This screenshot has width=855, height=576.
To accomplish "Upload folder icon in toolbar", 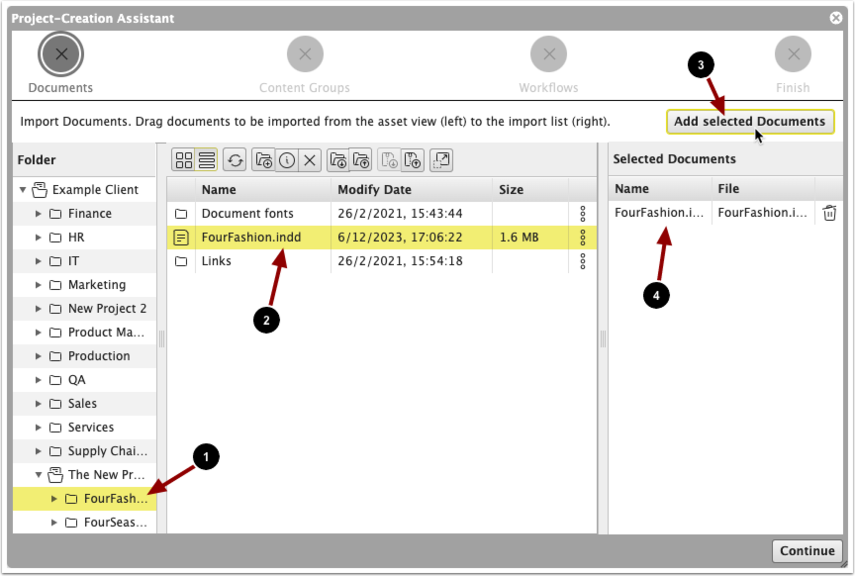I will pyautogui.click(x=361, y=160).
